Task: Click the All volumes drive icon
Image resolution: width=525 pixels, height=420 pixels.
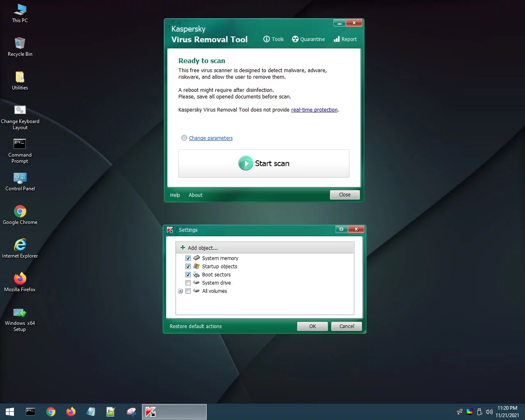Action: [x=196, y=291]
